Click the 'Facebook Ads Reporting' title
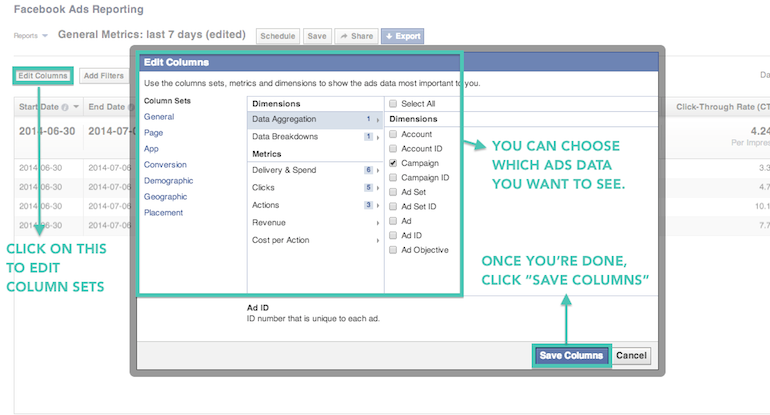This screenshot has height=415, width=770. tap(79, 9)
